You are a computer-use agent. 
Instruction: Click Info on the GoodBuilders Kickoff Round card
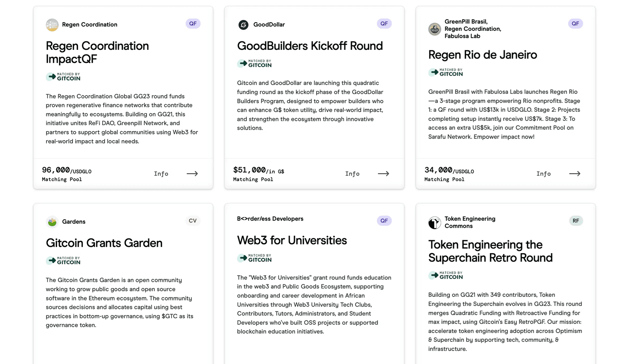(x=352, y=174)
